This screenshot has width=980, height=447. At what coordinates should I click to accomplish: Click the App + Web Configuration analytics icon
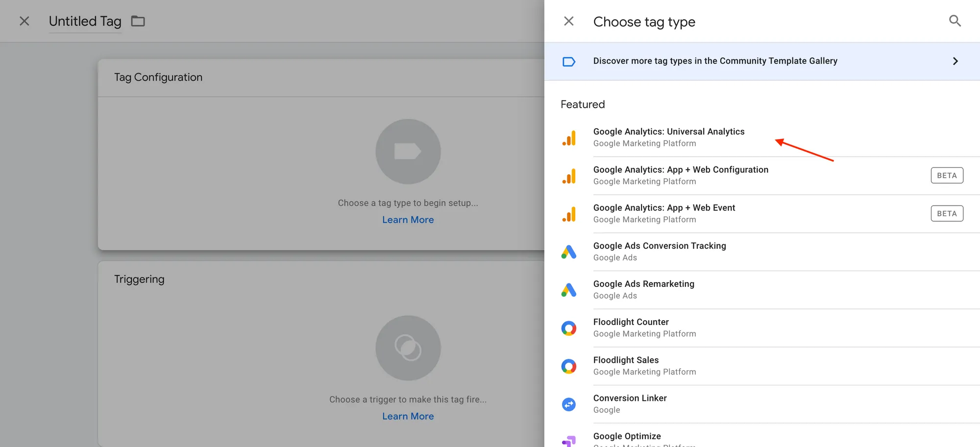tap(569, 176)
